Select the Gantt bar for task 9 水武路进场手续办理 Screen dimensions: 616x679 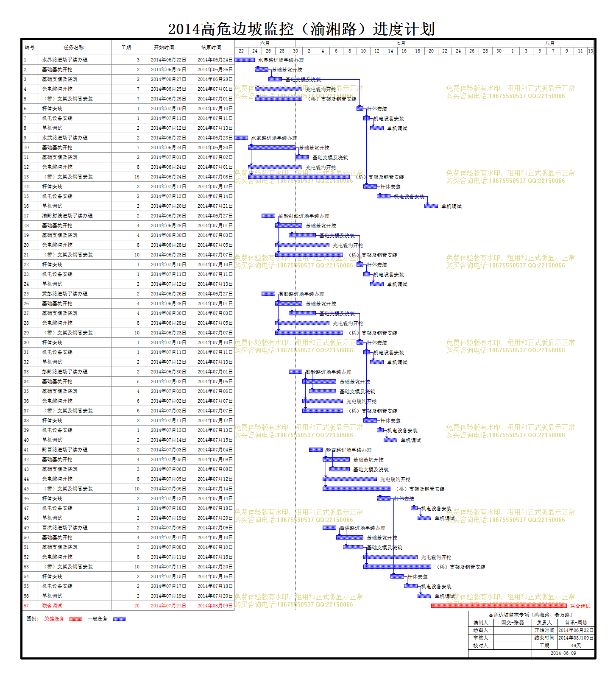(x=241, y=138)
